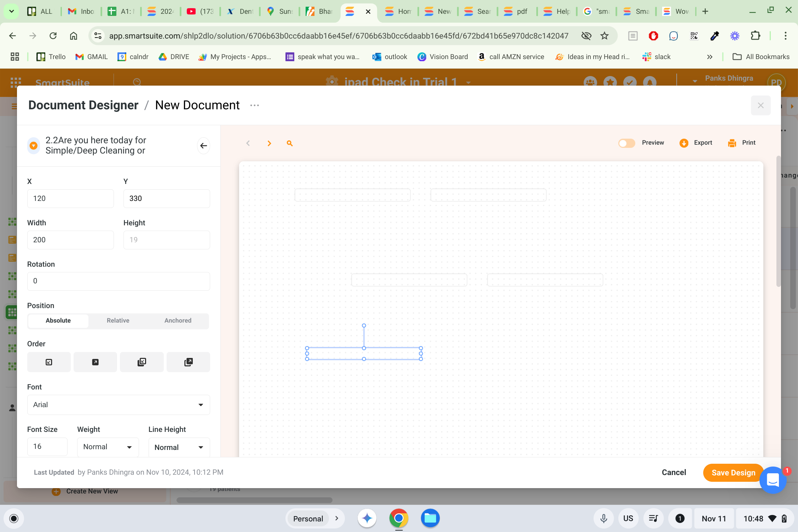Expand the Line Height dropdown
Screen dimensions: 798x532
[x=179, y=447]
